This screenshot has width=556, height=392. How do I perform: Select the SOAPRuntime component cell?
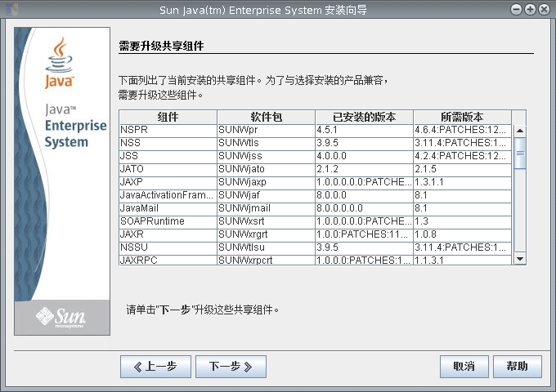168,221
